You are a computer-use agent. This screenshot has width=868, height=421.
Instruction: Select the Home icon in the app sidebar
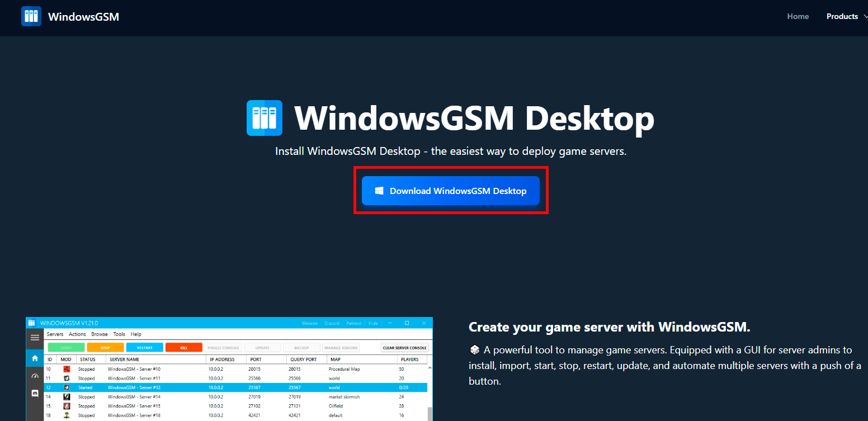coord(35,358)
